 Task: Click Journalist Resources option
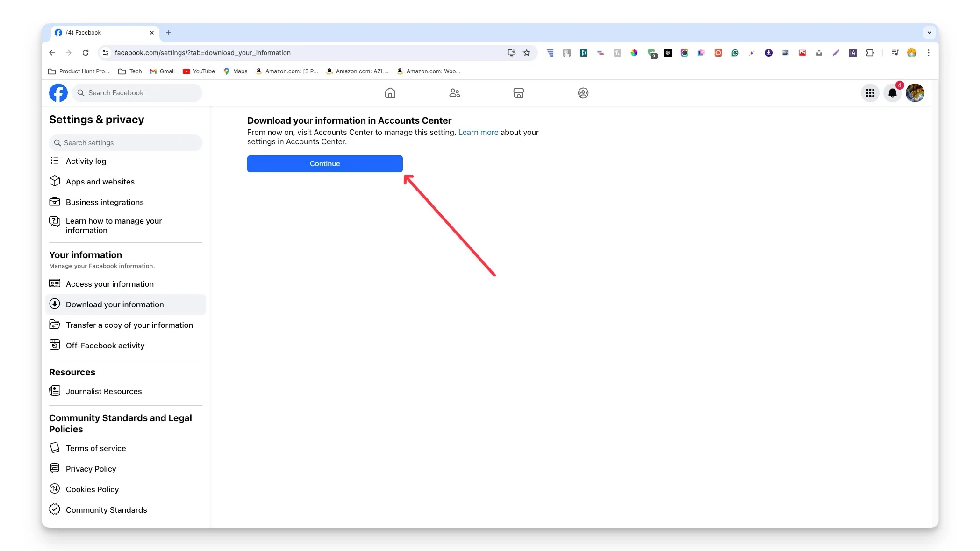(104, 391)
